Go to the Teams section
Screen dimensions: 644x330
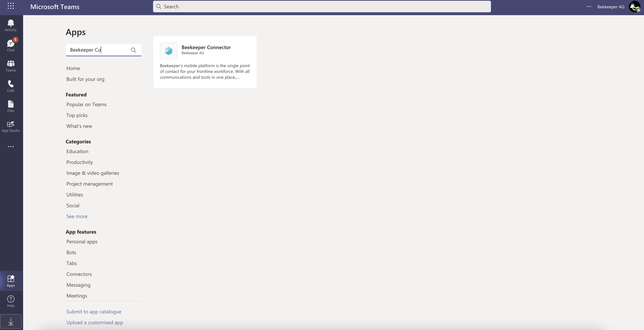click(11, 66)
